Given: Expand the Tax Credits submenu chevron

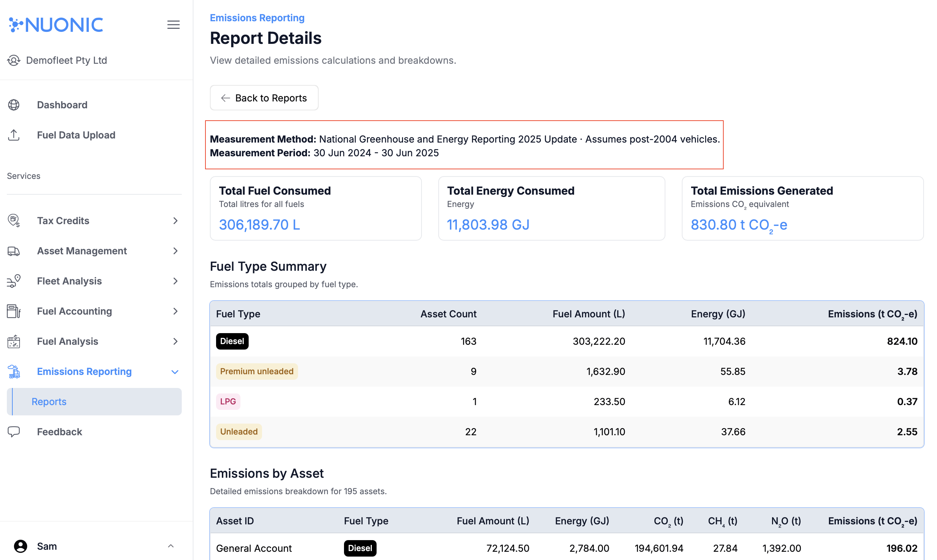Looking at the screenshot, I should 175,221.
